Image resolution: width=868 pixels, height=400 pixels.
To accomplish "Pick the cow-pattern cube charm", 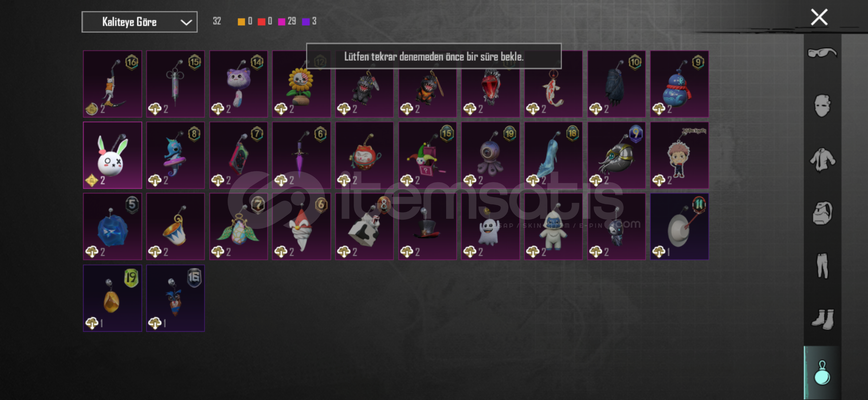I will point(364,226).
